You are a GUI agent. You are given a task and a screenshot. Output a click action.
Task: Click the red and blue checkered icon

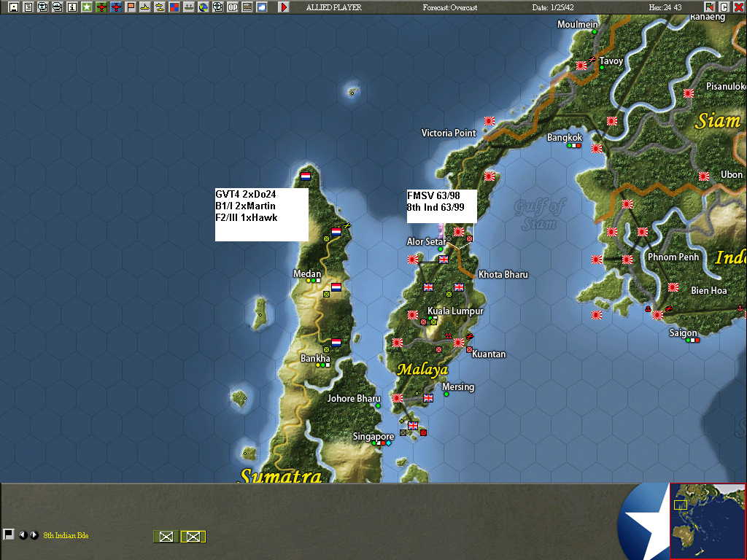point(174,7)
